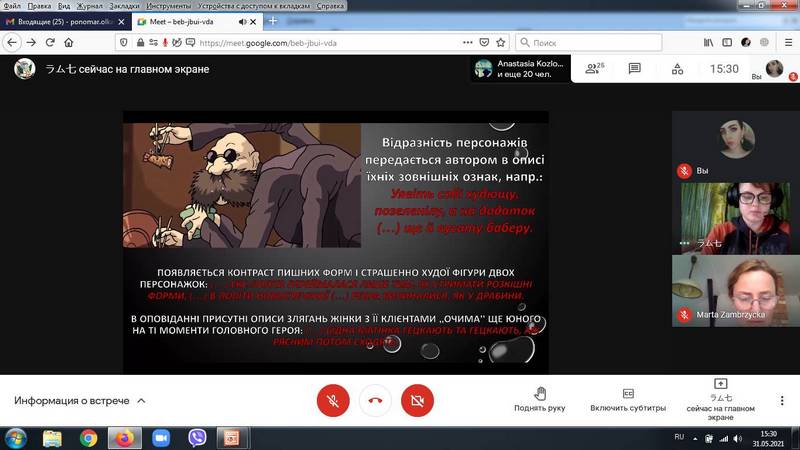The width and height of the screenshot is (800, 450).
Task: Click the red hang up call button
Action: [375, 401]
